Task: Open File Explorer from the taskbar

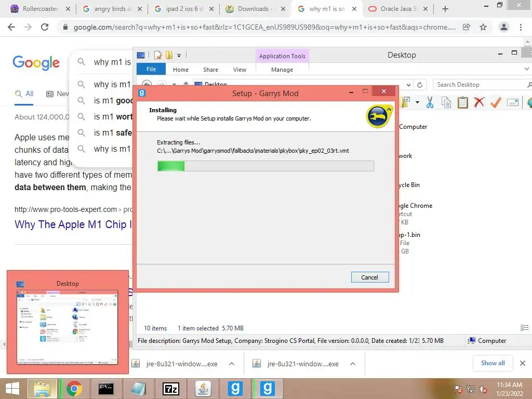Action: (42, 389)
